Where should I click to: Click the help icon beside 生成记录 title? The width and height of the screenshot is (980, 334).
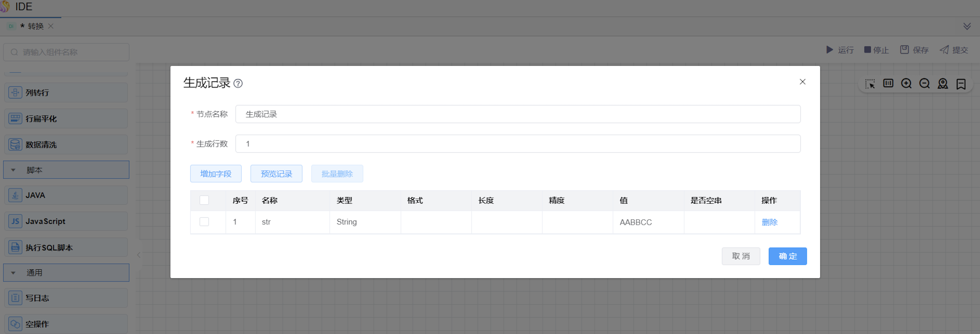coord(238,83)
